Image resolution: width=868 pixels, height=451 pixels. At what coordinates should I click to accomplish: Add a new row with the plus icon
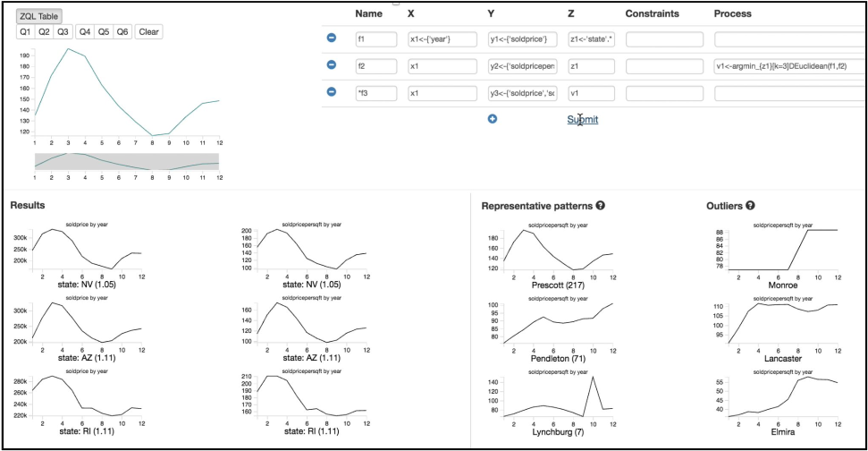pyautogui.click(x=493, y=119)
